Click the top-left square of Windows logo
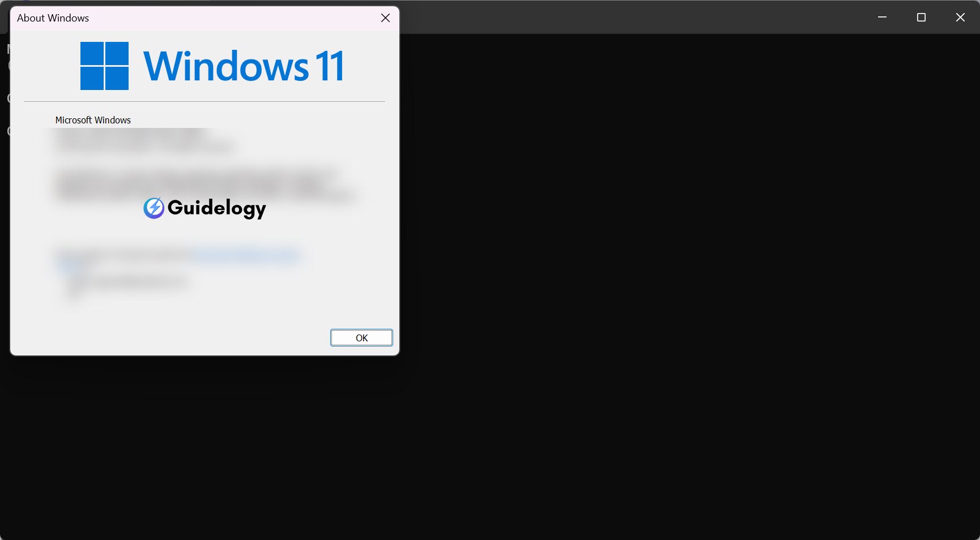This screenshot has width=980, height=540. pyautogui.click(x=92, y=53)
